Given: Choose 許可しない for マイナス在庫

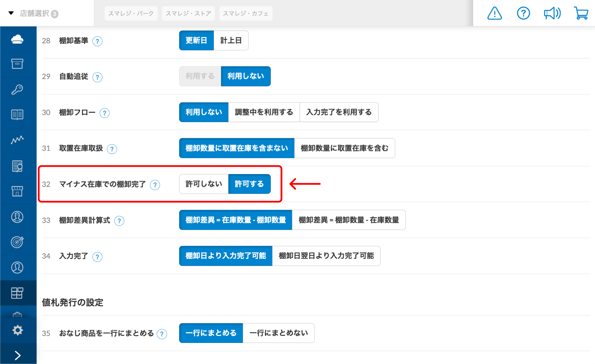Looking at the screenshot, I should pyautogui.click(x=204, y=184).
